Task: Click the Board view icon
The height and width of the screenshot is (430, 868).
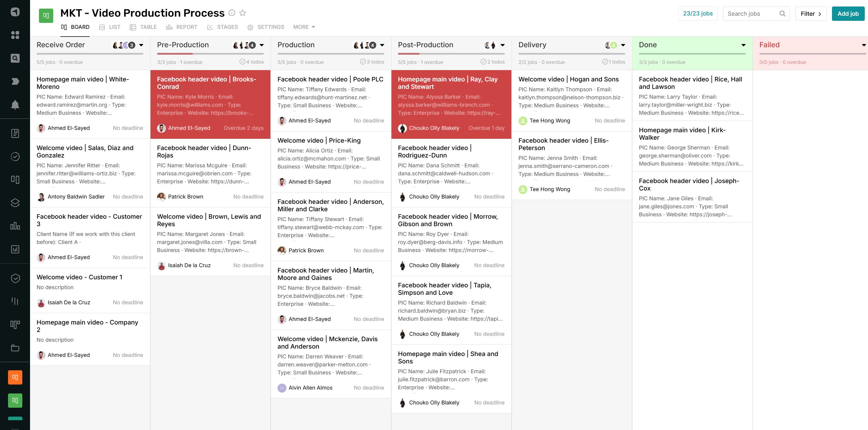Action: pos(64,26)
